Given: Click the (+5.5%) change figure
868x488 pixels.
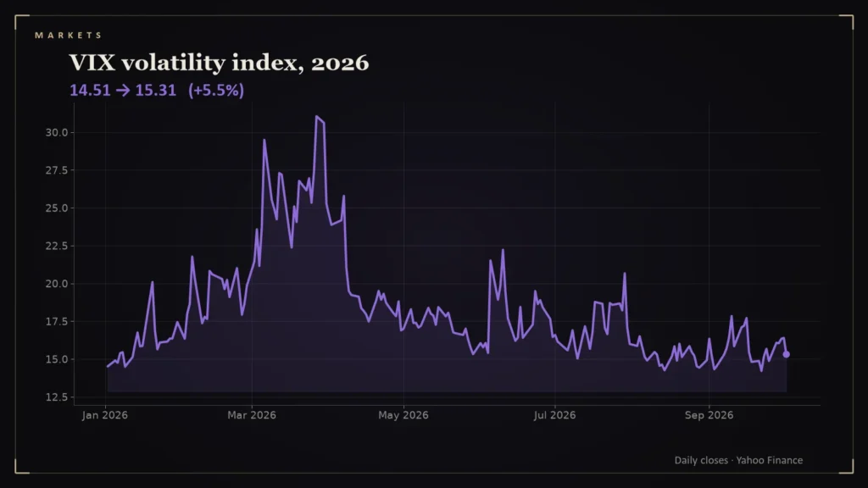Looking at the screenshot, I should click(x=216, y=90).
